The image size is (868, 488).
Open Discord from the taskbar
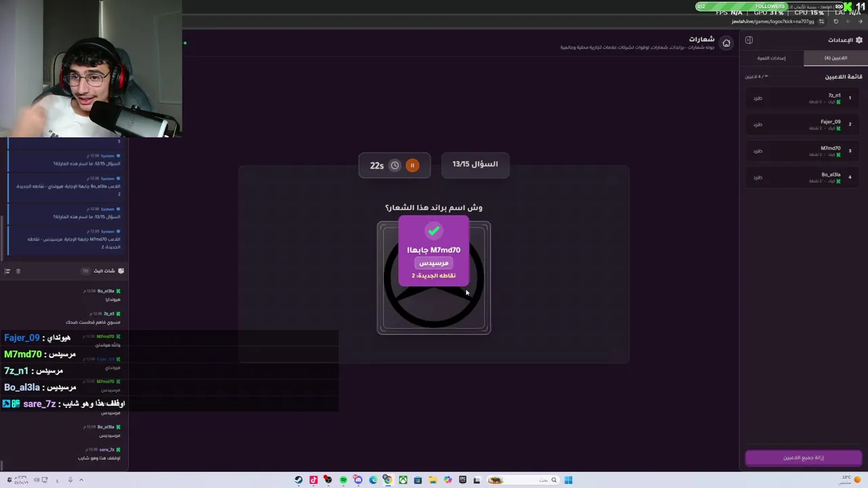pos(358,480)
